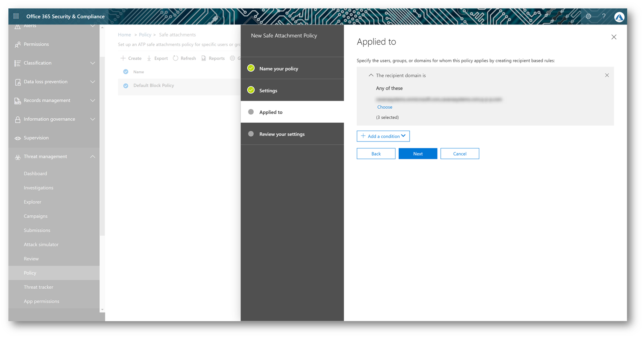Expand the Records management chevron
Image resolution: width=644 pixels, height=338 pixels.
point(93,101)
